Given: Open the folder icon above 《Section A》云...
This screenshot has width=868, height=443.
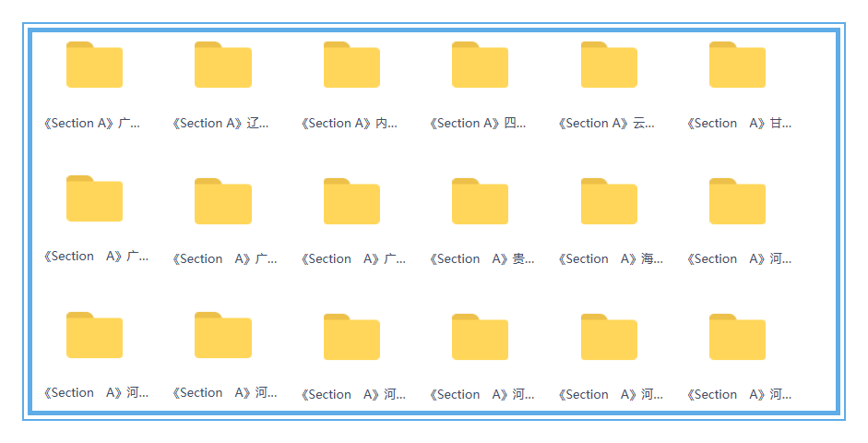Looking at the screenshot, I should click(609, 65).
